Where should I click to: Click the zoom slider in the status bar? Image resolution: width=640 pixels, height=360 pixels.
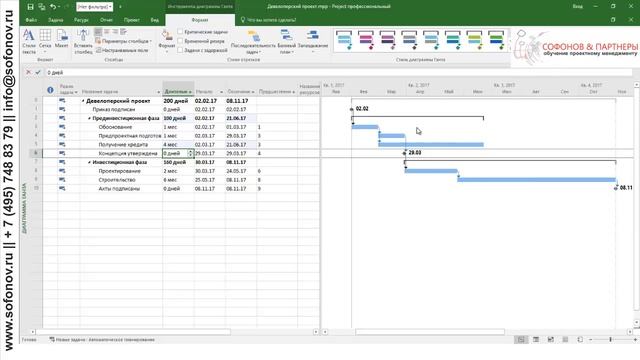pyautogui.click(x=611, y=340)
